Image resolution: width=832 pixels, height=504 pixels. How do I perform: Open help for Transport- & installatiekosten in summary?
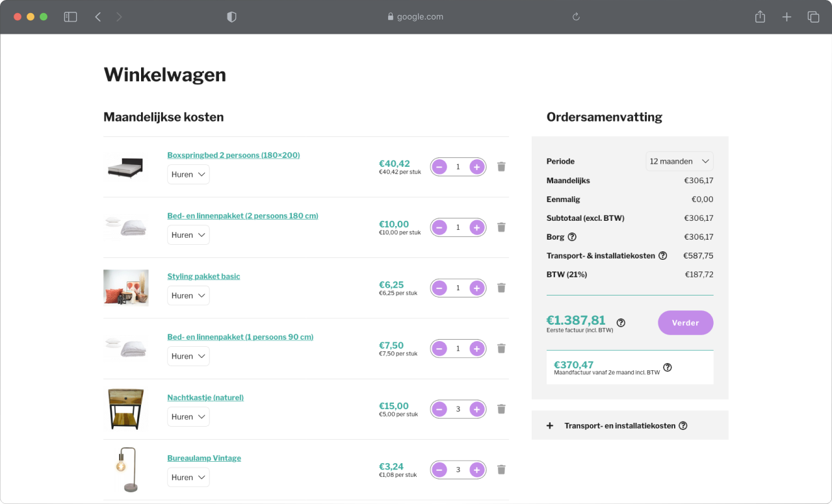pos(662,256)
